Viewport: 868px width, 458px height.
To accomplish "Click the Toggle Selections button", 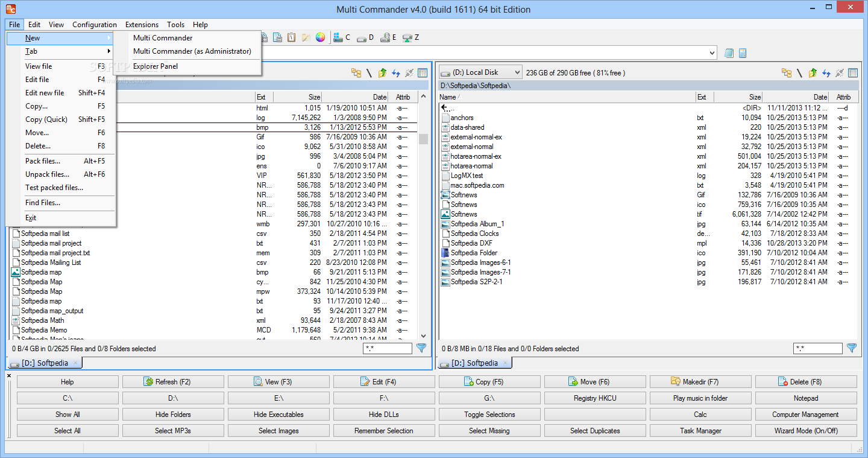I will point(489,415).
